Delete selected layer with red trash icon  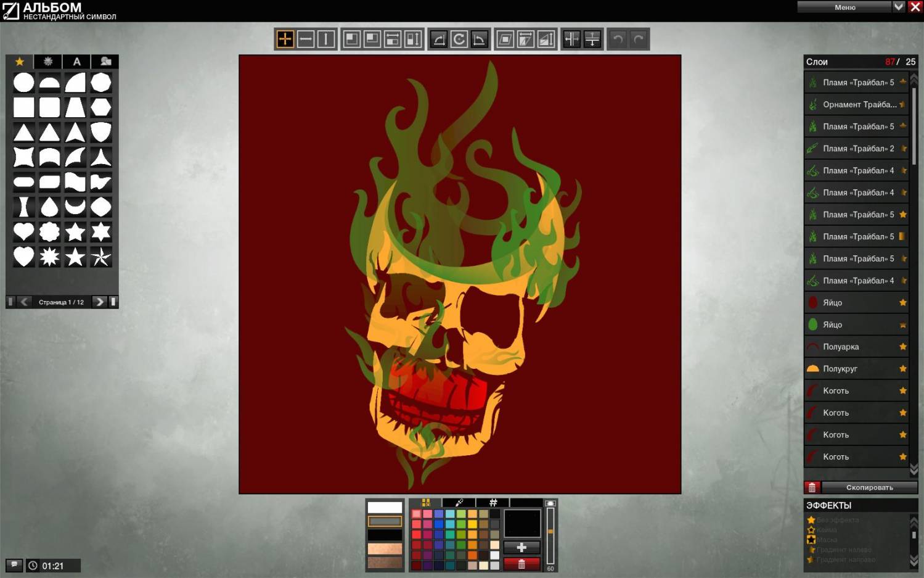[812, 487]
